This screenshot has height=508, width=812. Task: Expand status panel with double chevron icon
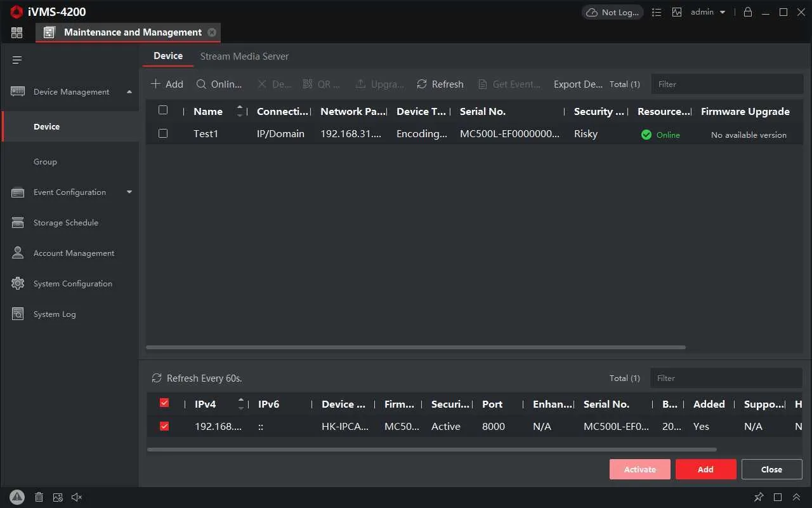[x=797, y=497]
